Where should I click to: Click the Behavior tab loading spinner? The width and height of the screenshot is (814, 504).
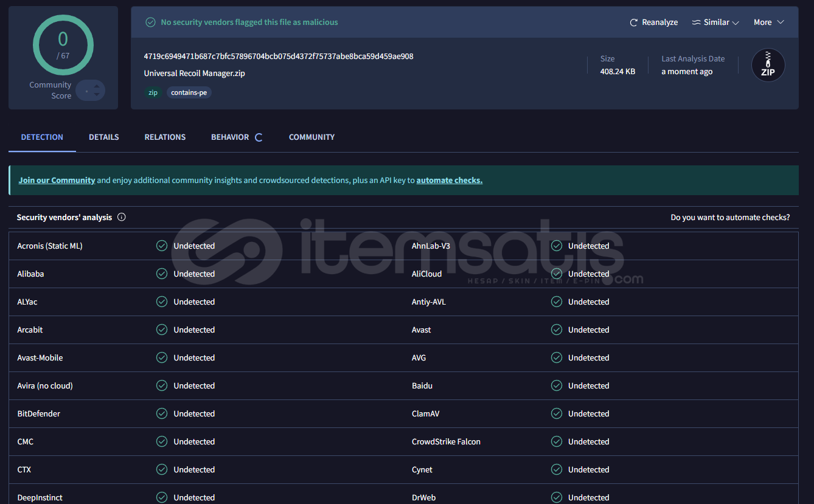point(259,137)
